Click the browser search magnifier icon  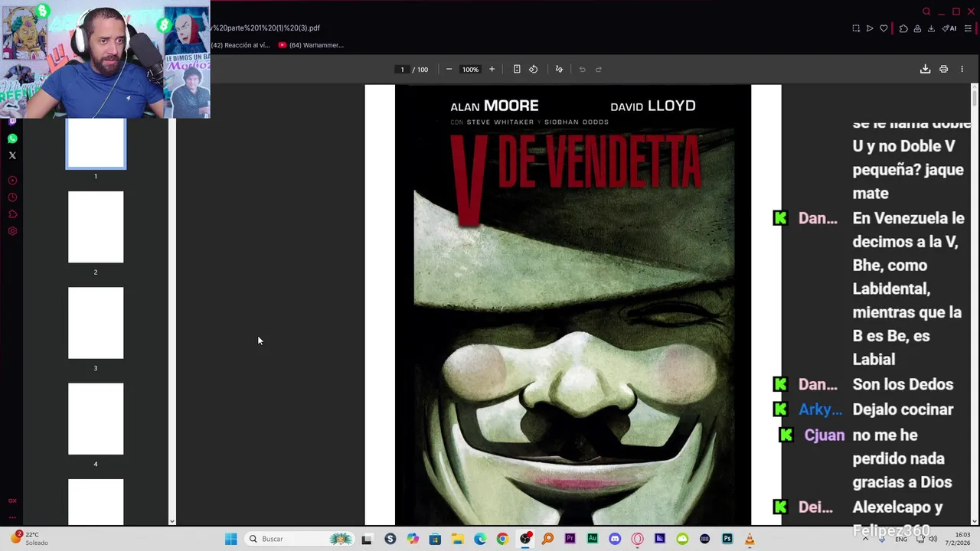[926, 11]
